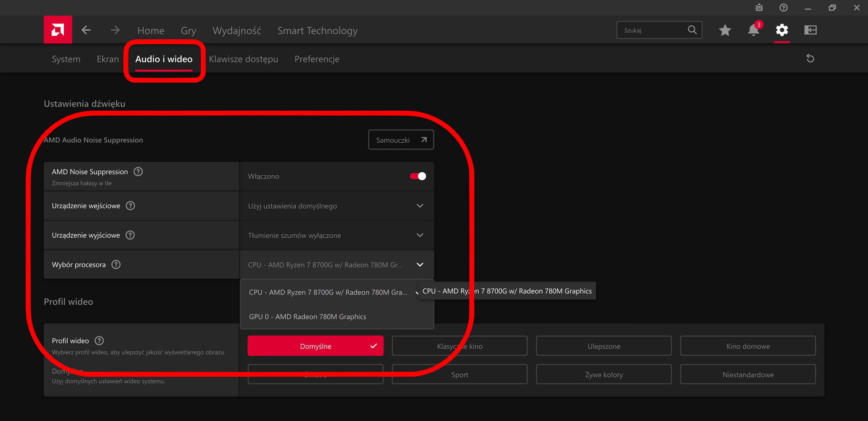Toggle AMD Noise Suppression switch off

click(418, 176)
